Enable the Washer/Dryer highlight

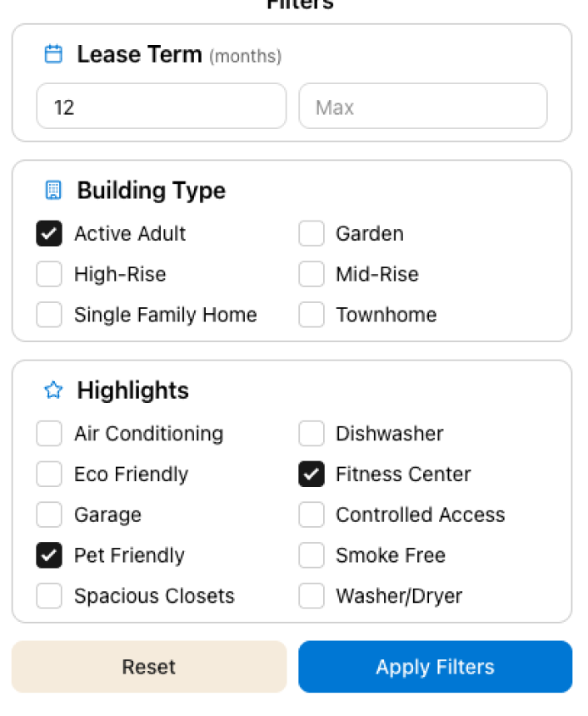311,596
